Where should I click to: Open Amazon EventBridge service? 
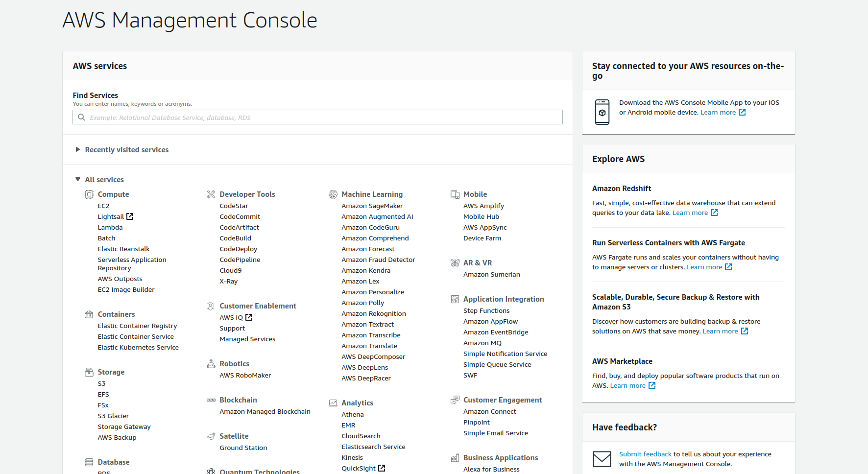tap(496, 332)
